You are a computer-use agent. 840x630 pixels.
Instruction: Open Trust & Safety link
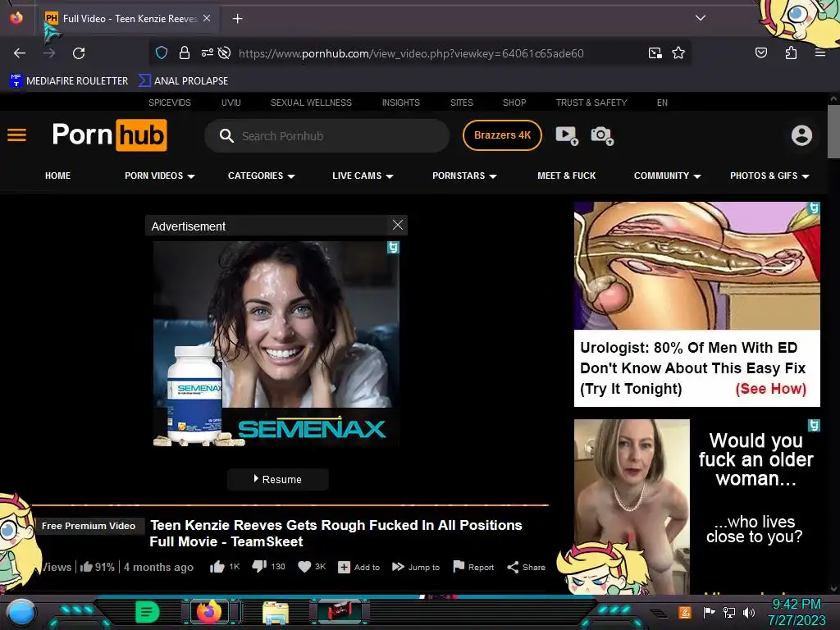(x=591, y=103)
